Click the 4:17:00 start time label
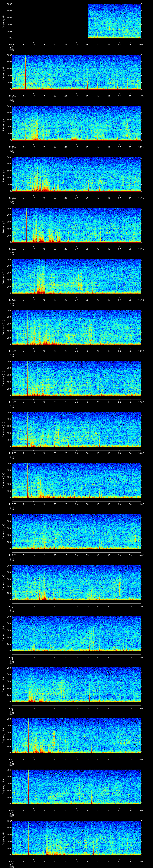Image resolution: width=153 pixels, height=868 pixels. point(12,453)
